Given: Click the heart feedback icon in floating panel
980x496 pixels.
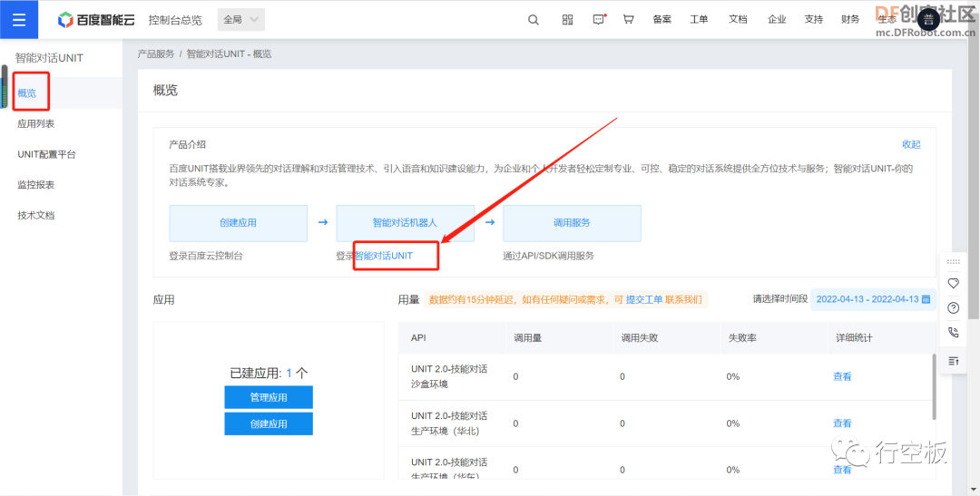Looking at the screenshot, I should tap(953, 283).
